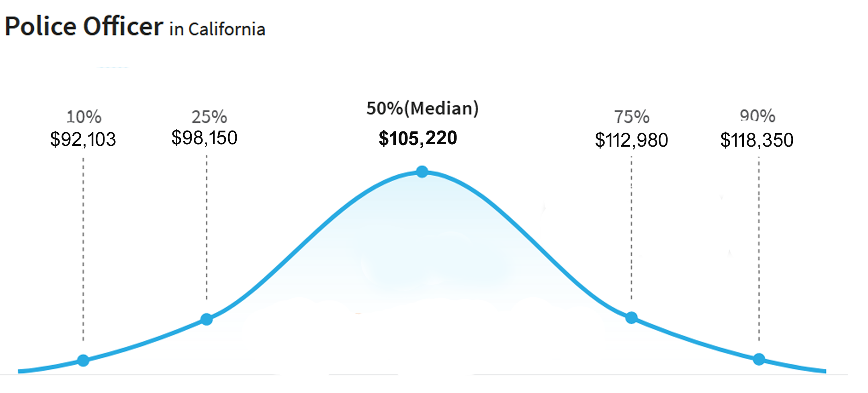Click the median peak dot on curve
868x393 pixels.
point(422,172)
